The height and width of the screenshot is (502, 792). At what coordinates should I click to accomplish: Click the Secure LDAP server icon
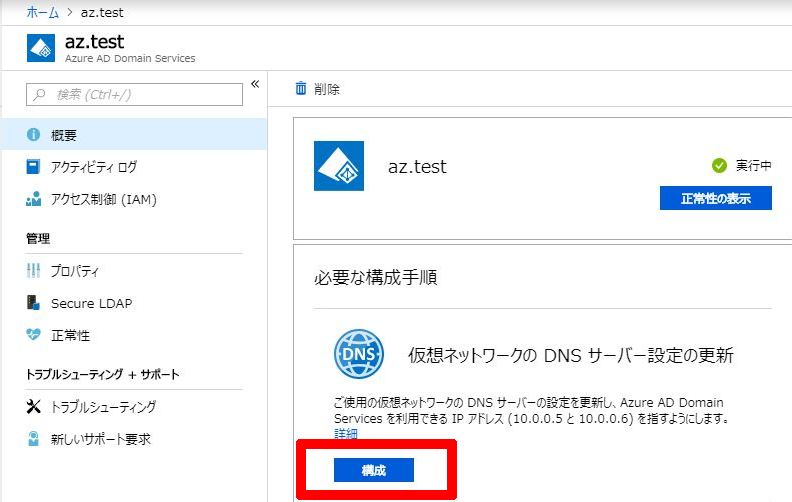point(33,303)
